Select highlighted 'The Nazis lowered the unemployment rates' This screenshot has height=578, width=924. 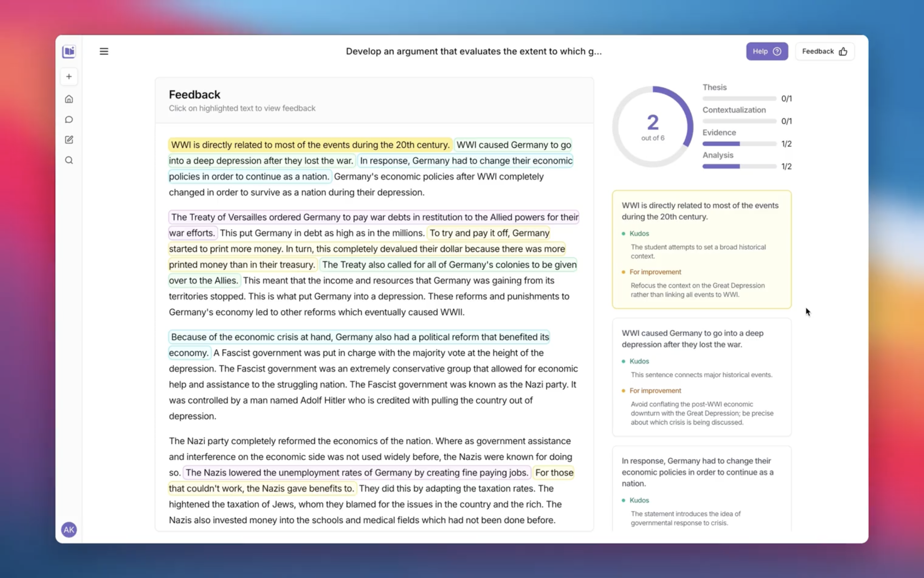coord(357,472)
